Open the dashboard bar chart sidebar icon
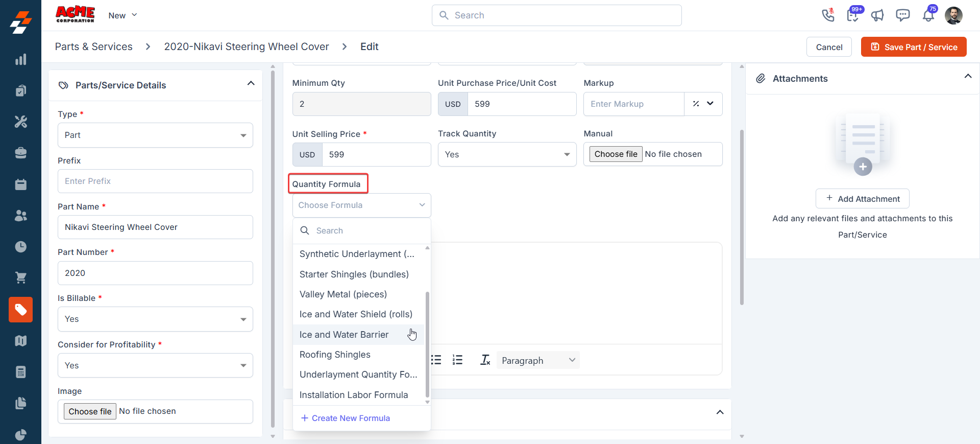 (x=20, y=60)
